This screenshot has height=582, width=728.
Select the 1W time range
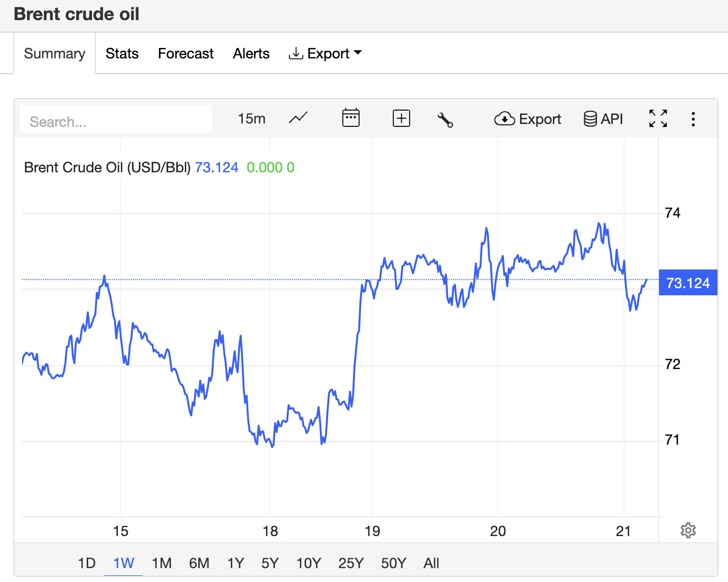tap(124, 563)
